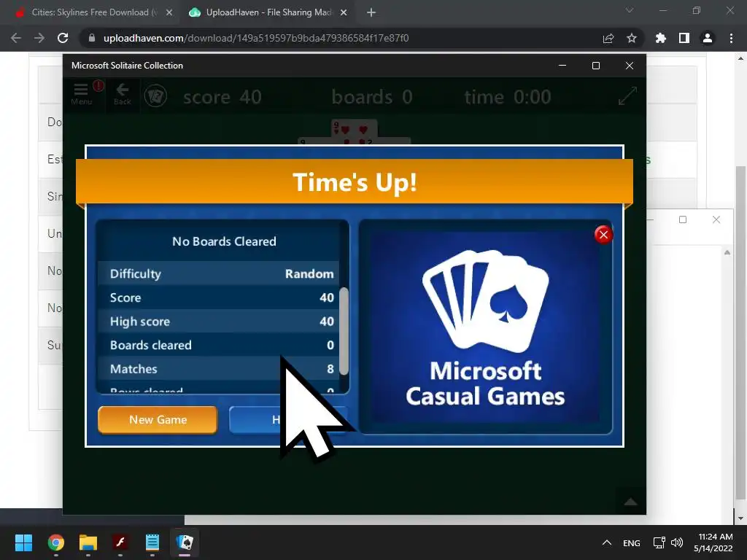Open Chrome tab search chevron
Viewport: 747px width, 560px height.
click(x=630, y=10)
